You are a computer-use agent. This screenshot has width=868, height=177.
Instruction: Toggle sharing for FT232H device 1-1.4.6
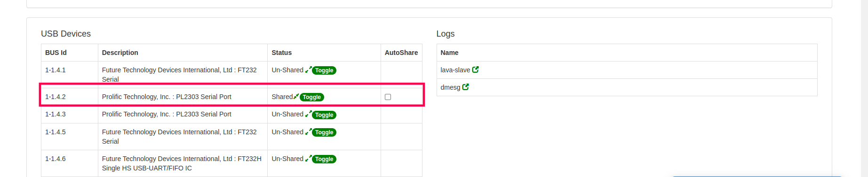pos(324,159)
